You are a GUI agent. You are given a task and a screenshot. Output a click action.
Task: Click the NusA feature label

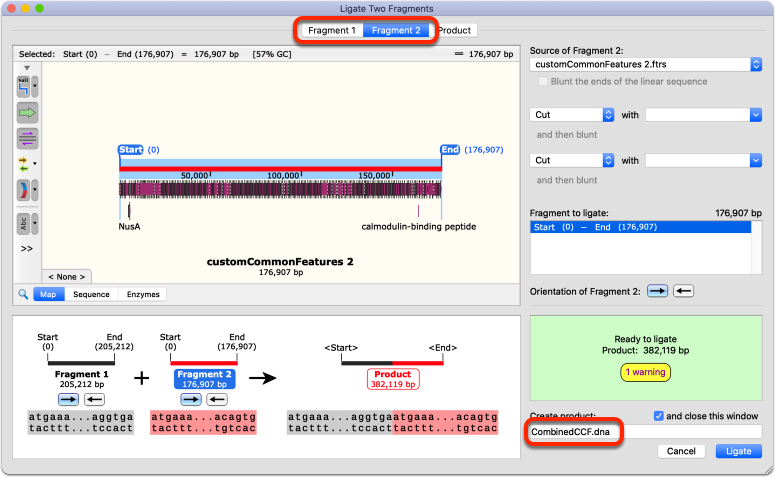coord(129,226)
